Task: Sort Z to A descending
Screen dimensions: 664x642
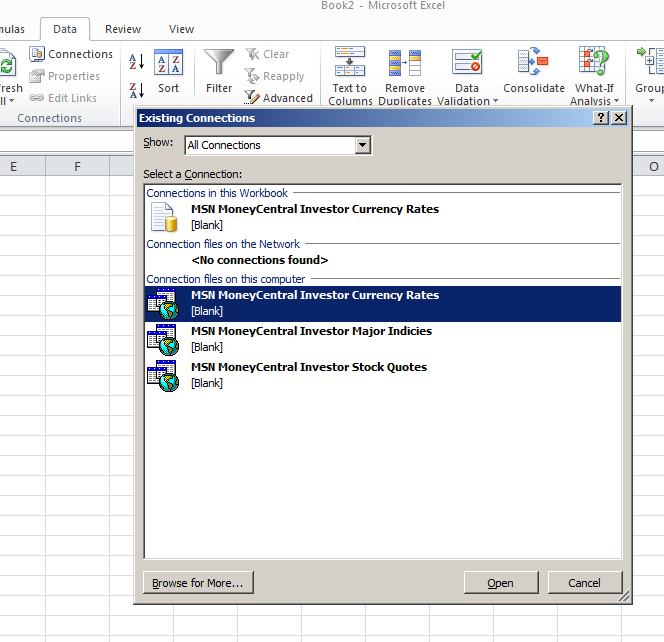Action: coord(137,90)
